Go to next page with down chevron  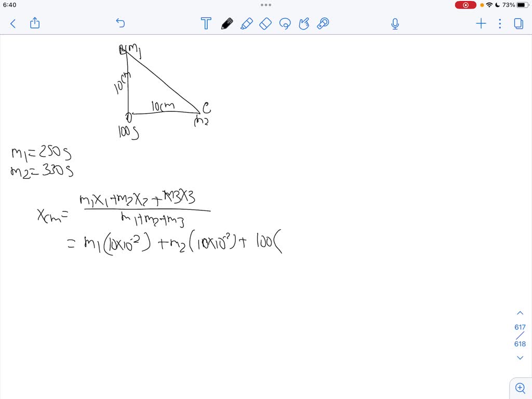(520, 357)
